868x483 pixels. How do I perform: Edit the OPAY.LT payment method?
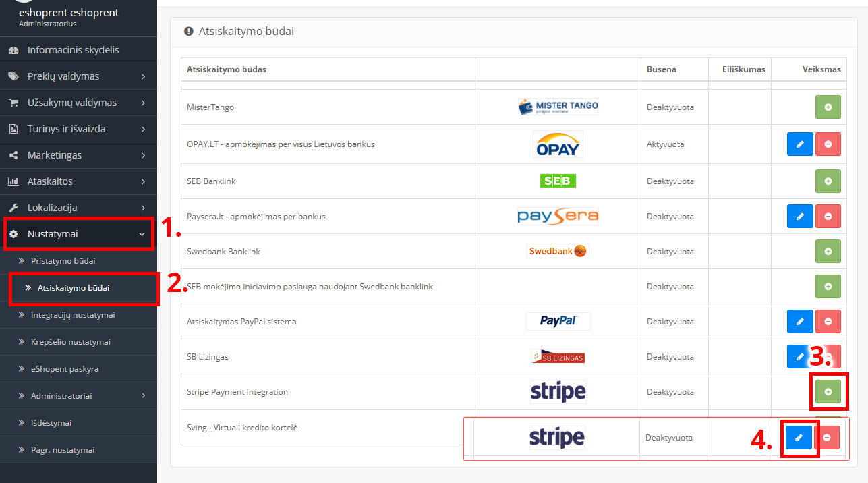pos(800,144)
